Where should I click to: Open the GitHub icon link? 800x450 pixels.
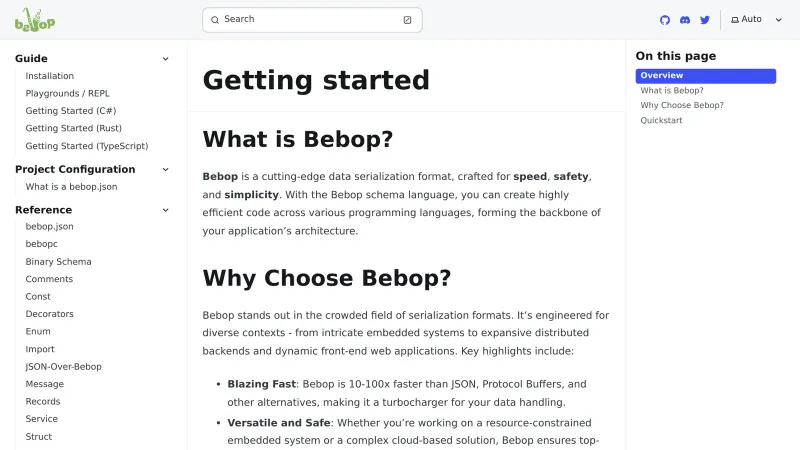[x=665, y=20]
